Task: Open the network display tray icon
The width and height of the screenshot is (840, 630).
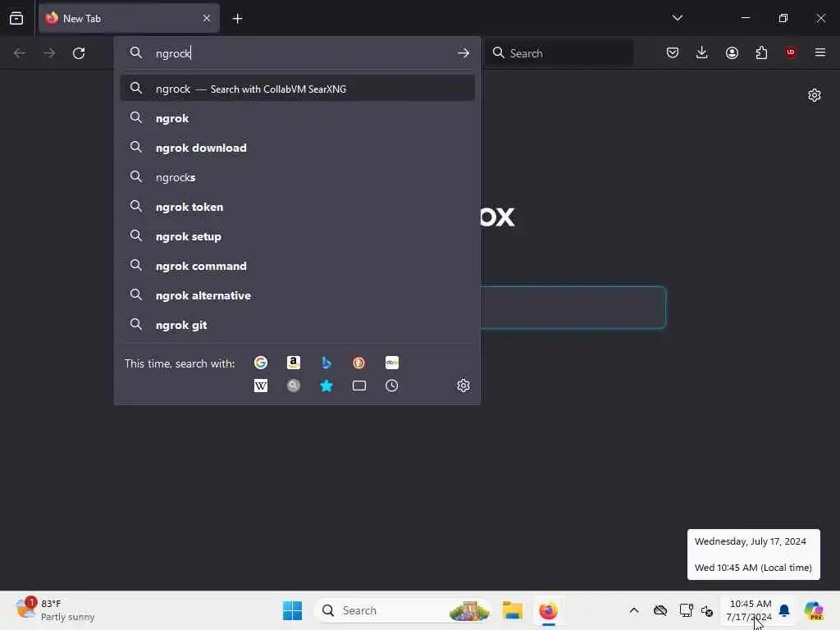Action: point(686,610)
